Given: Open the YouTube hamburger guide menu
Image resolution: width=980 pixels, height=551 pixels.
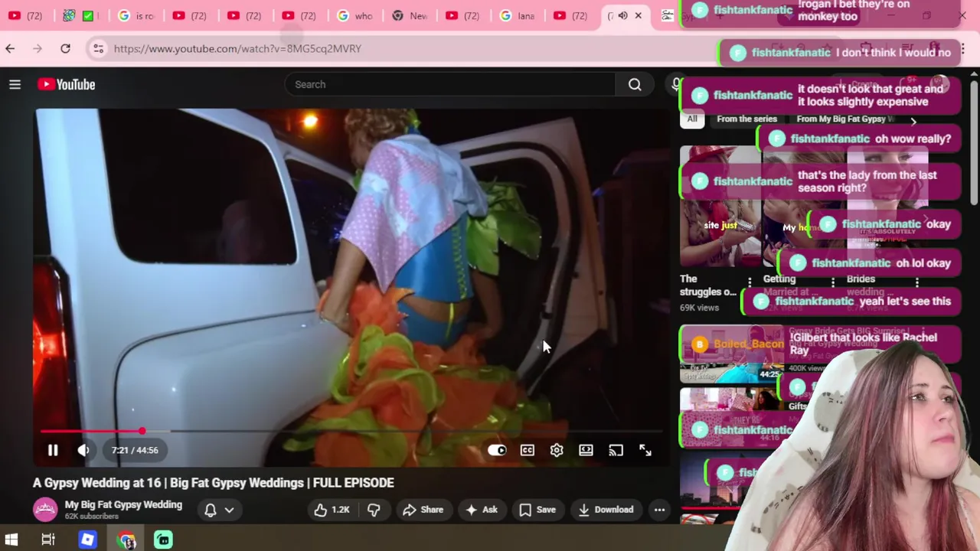Looking at the screenshot, I should click(15, 84).
